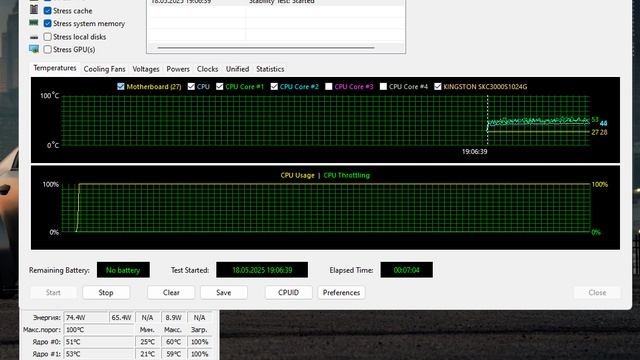Screen dimensions: 640x360
Task: Click Ядро #0 temperature 51°C
Action: [99, 342]
